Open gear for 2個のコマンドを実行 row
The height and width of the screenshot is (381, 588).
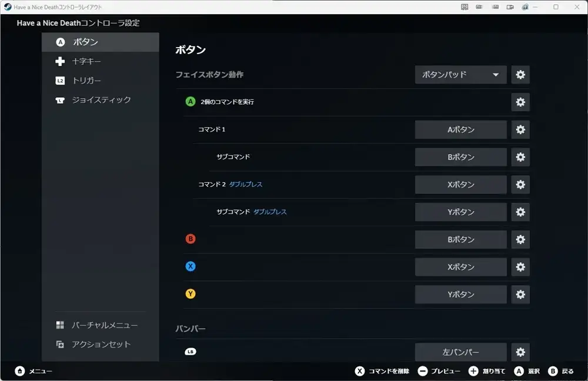pyautogui.click(x=520, y=102)
